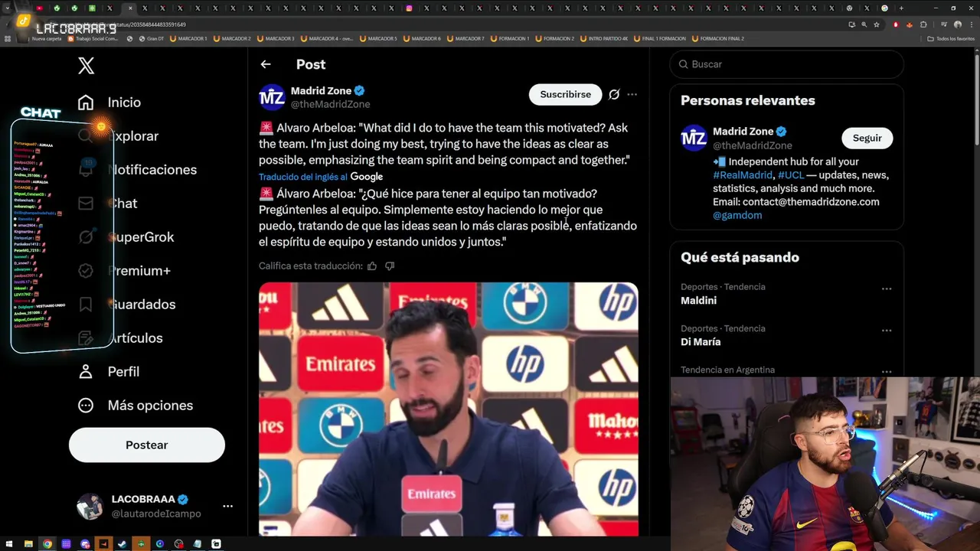Open Madrid Zone avatar in Personas relevantes
Viewport: 980px width, 551px height.
pos(694,138)
